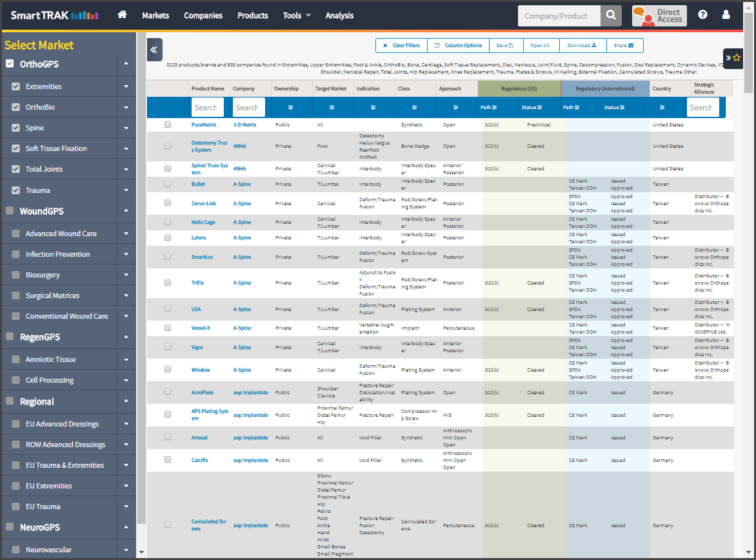
Task: Click the Clear Filters button
Action: [x=401, y=45]
